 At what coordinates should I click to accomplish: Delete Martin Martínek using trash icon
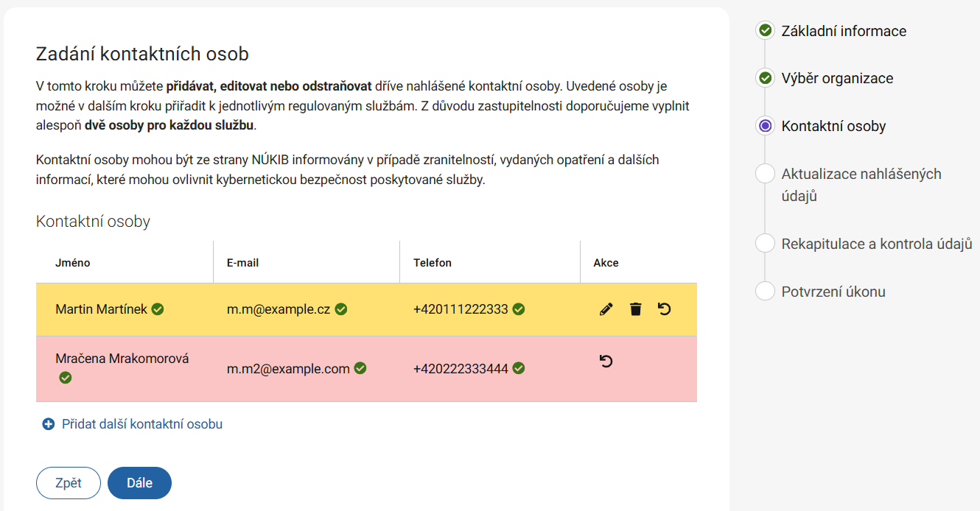coord(635,309)
